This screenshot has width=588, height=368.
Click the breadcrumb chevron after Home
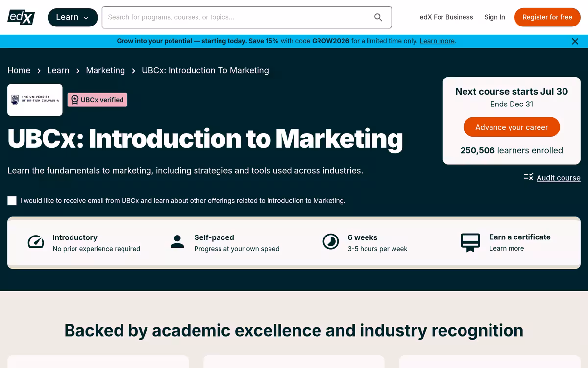[x=39, y=71]
